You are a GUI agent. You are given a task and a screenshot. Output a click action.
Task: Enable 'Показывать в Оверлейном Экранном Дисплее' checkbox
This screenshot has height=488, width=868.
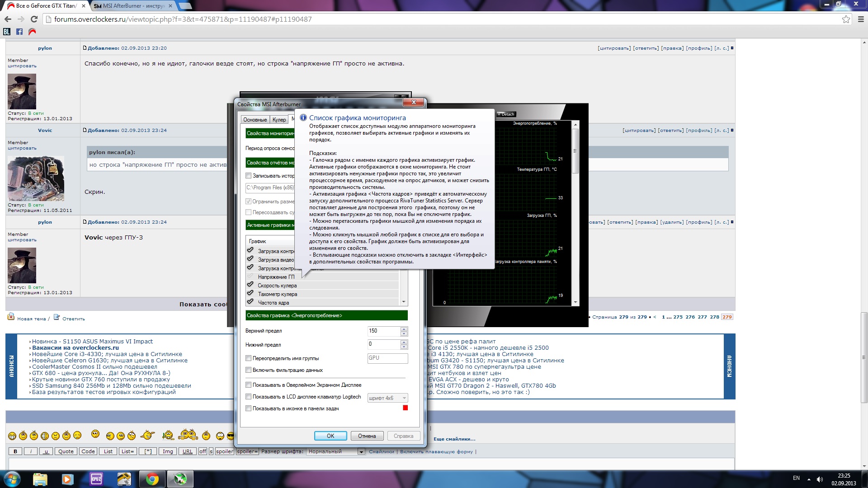[x=248, y=385]
